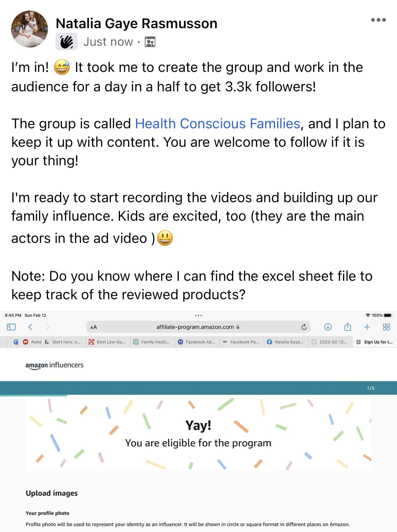
Task: Show tab overview grid icon
Action: (x=387, y=327)
